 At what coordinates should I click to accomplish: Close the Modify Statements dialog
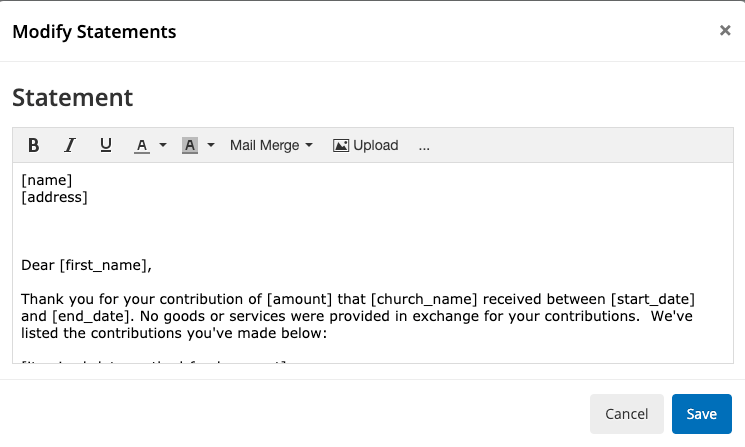[x=725, y=30]
